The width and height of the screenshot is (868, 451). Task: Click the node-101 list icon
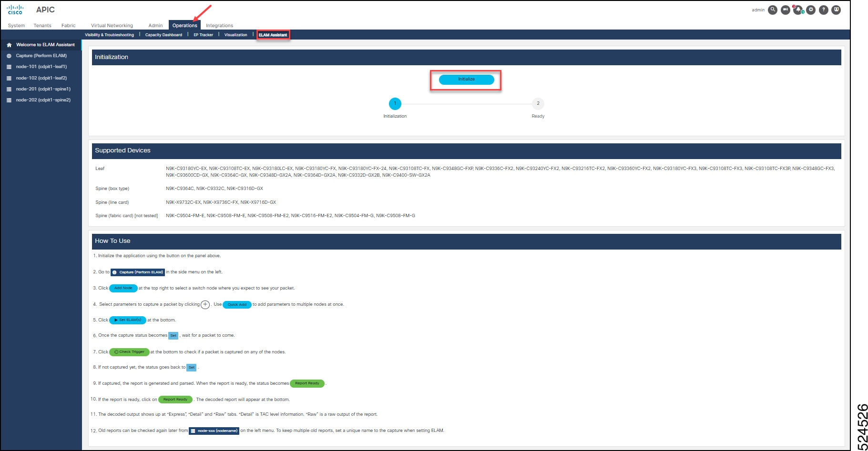tap(9, 66)
